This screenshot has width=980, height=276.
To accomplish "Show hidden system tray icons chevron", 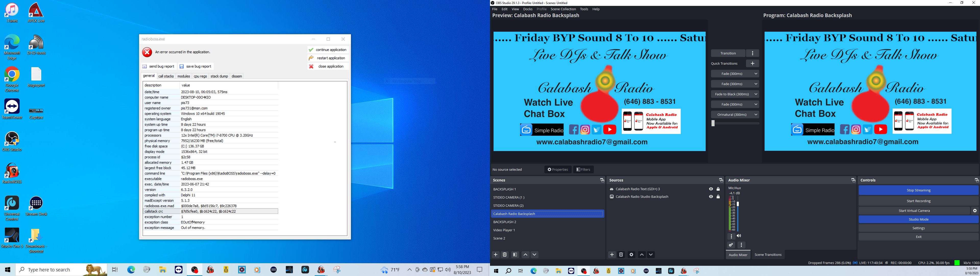I will (409, 270).
